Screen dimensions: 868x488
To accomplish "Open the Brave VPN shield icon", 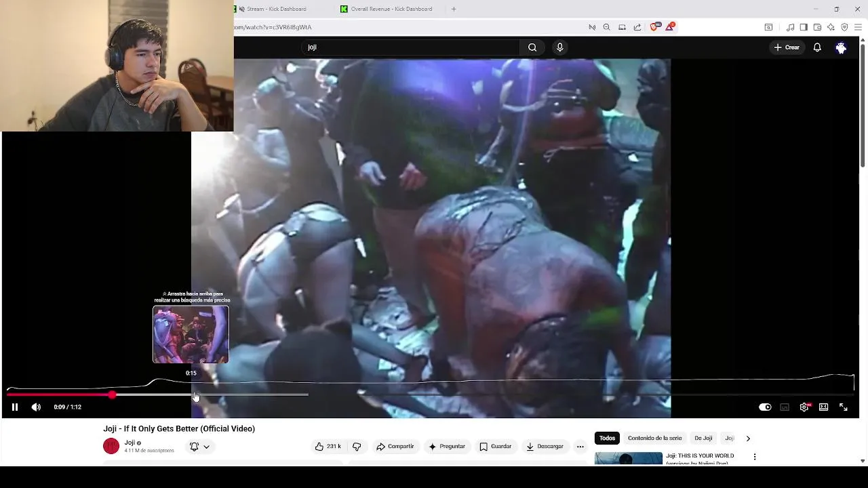I will [844, 27].
